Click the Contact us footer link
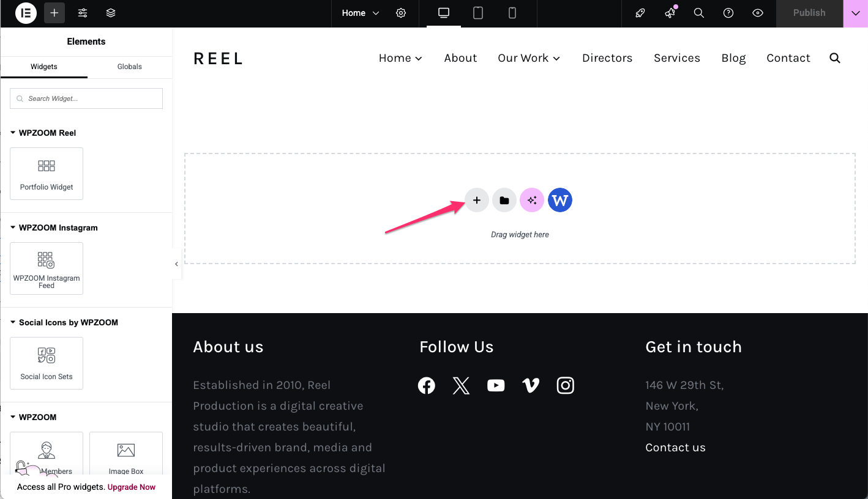Screen dimensions: 868x499 pos(675,448)
